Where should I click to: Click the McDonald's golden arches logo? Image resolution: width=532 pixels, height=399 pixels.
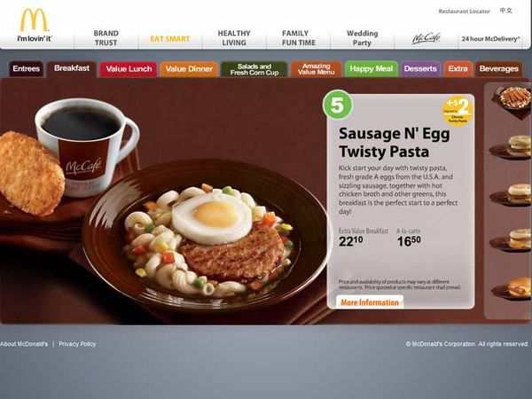coord(34,20)
